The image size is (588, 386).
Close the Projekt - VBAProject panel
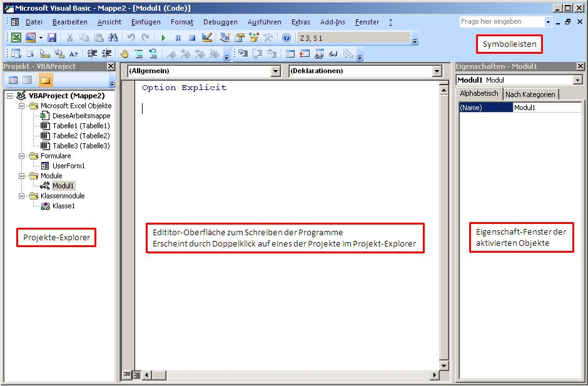(111, 66)
